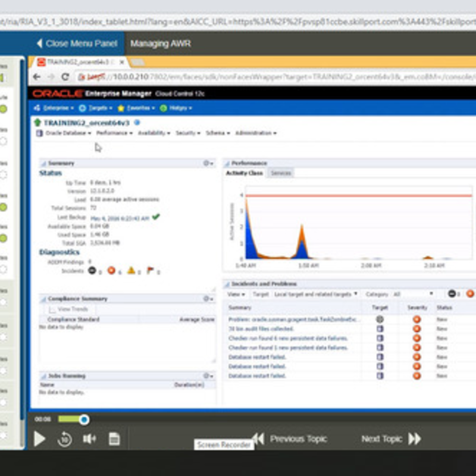Click the browser back arrow

(37, 77)
